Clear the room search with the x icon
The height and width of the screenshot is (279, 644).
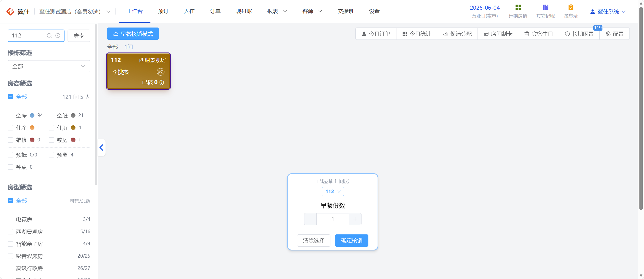tap(58, 35)
